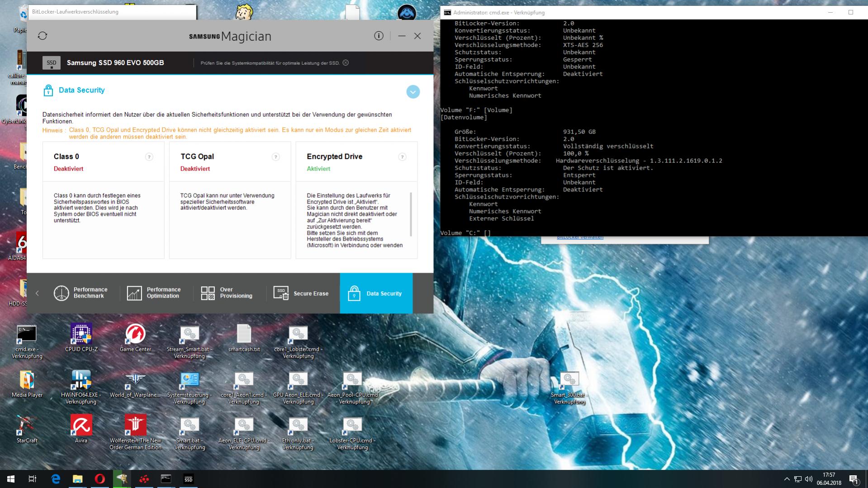Click the Encrypted Drive description scrollbar
This screenshot has height=488, width=868.
click(411, 214)
